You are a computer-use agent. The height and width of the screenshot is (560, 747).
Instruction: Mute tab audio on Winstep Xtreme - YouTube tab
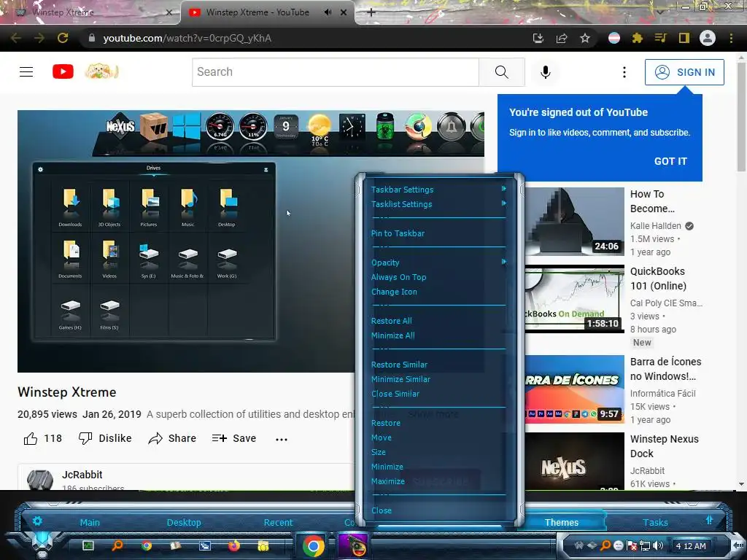[328, 12]
